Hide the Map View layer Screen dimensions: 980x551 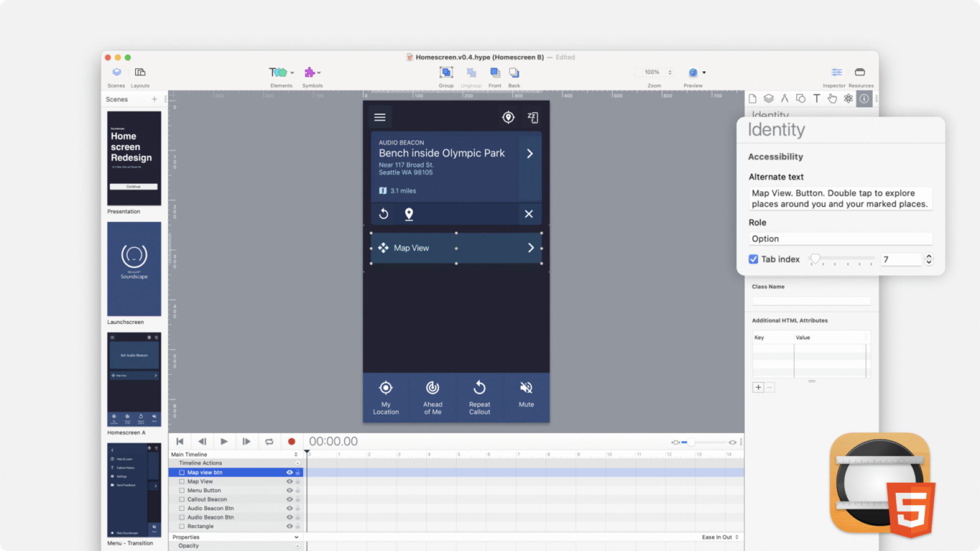289,482
